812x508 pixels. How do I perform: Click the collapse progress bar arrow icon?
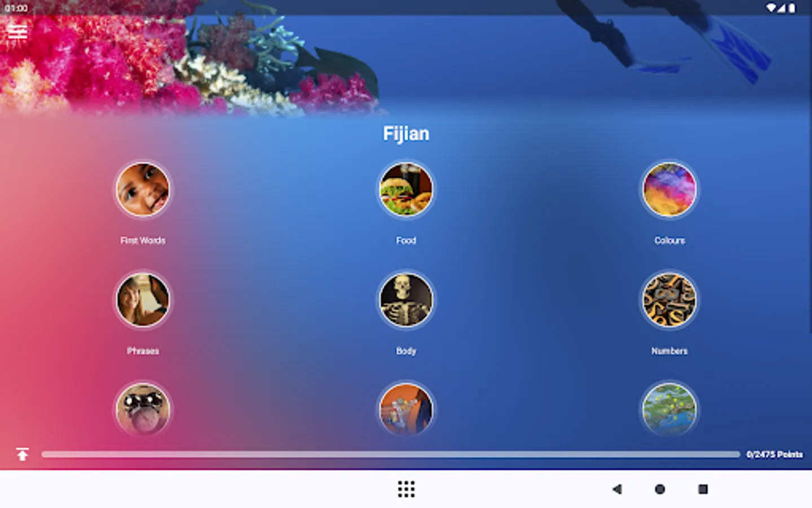[x=23, y=454]
